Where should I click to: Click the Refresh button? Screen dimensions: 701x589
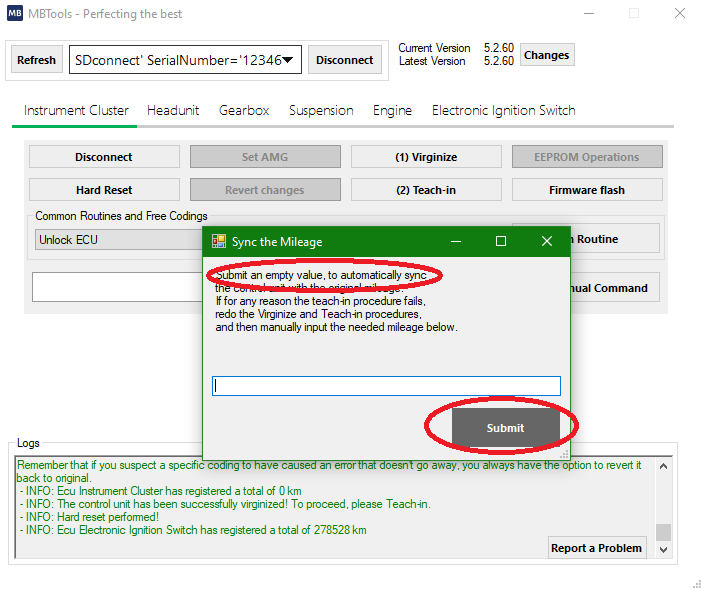point(37,60)
